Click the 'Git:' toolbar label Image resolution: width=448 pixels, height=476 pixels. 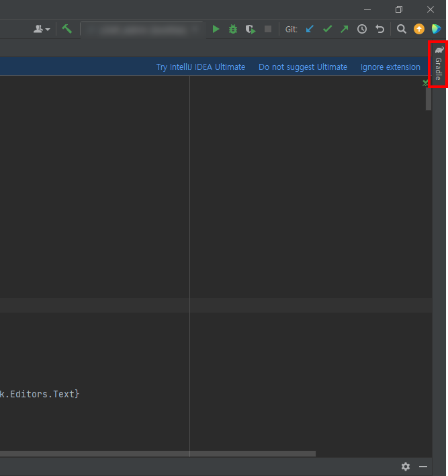click(x=292, y=30)
